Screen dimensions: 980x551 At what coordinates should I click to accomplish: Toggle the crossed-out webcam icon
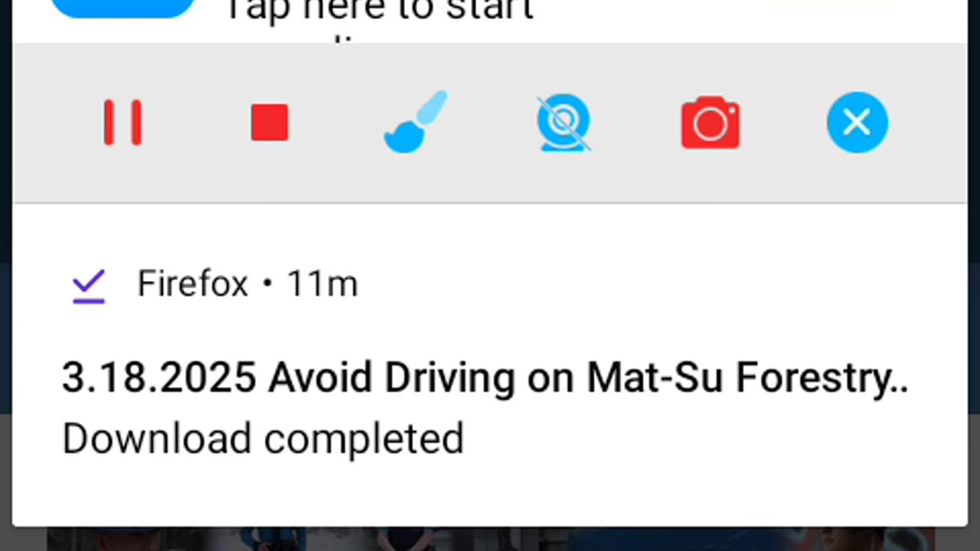click(x=563, y=122)
